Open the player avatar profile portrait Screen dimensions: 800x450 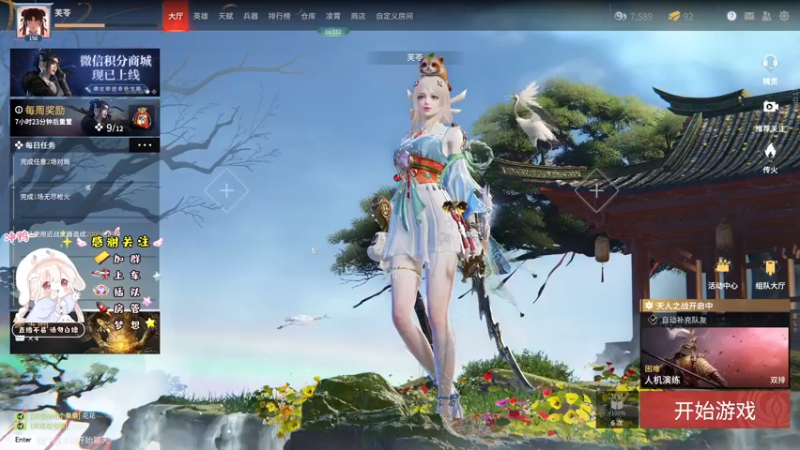[x=34, y=21]
